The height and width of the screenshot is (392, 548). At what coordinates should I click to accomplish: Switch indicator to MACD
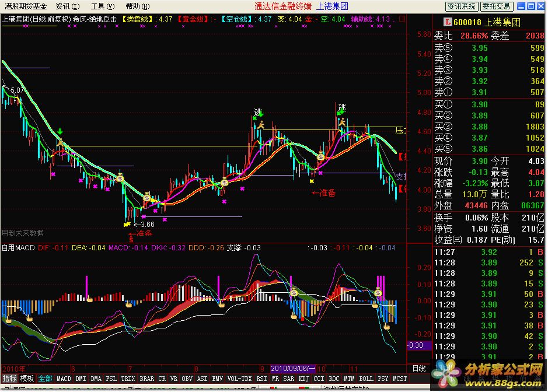(64, 379)
